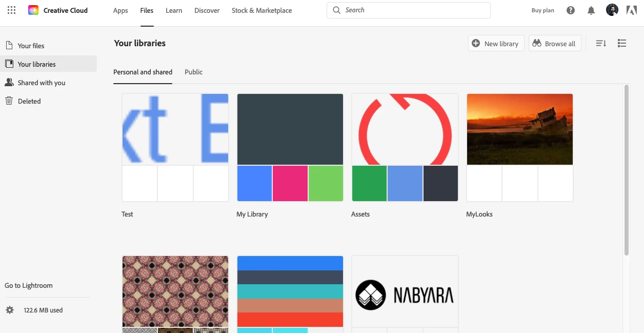This screenshot has width=644, height=333.
Task: Open My Library dark slate thumbnail
Action: pos(290,129)
